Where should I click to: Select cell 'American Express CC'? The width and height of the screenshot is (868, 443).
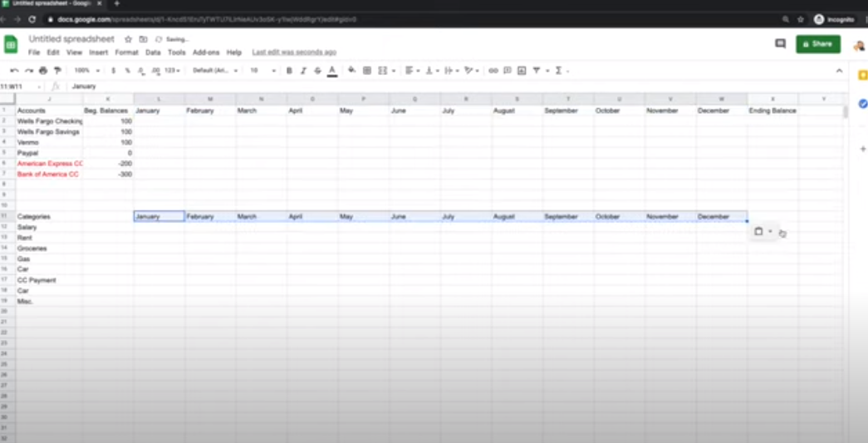[x=49, y=164]
